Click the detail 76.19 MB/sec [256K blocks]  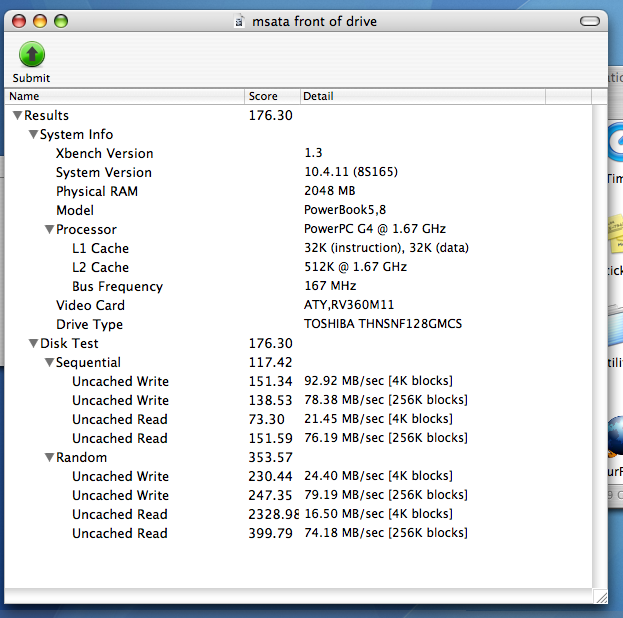(x=386, y=438)
